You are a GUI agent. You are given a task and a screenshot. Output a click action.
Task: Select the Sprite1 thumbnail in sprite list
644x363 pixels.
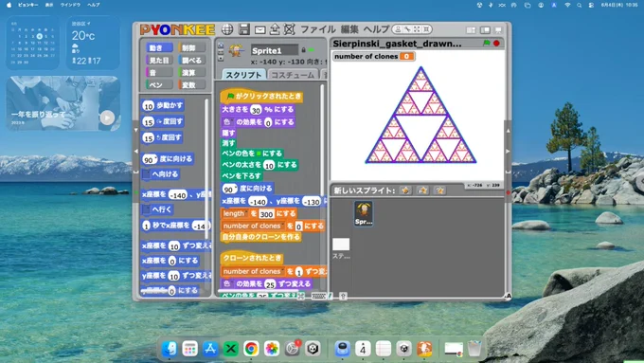tap(364, 213)
